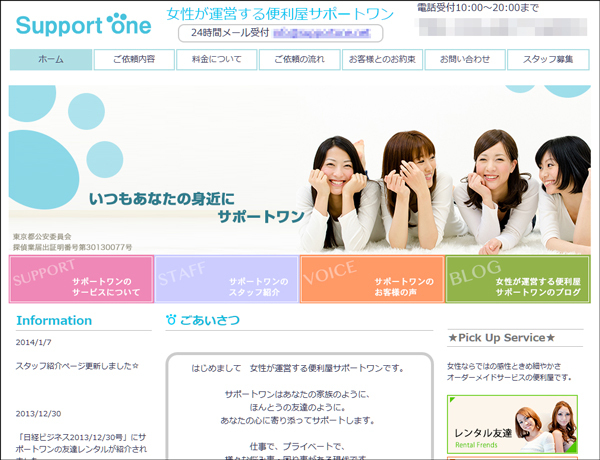Open the お問い合わせ page
The image size is (600, 460).
tap(465, 59)
